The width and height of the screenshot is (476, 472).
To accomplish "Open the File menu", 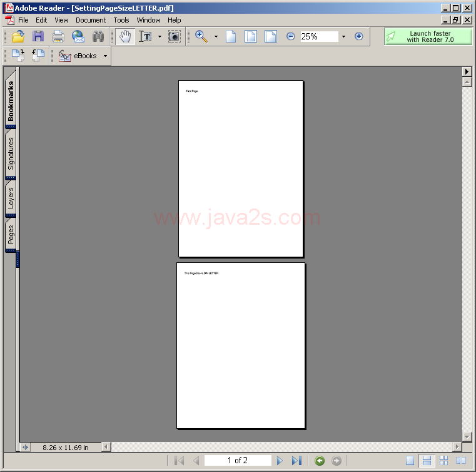I will [x=23, y=20].
